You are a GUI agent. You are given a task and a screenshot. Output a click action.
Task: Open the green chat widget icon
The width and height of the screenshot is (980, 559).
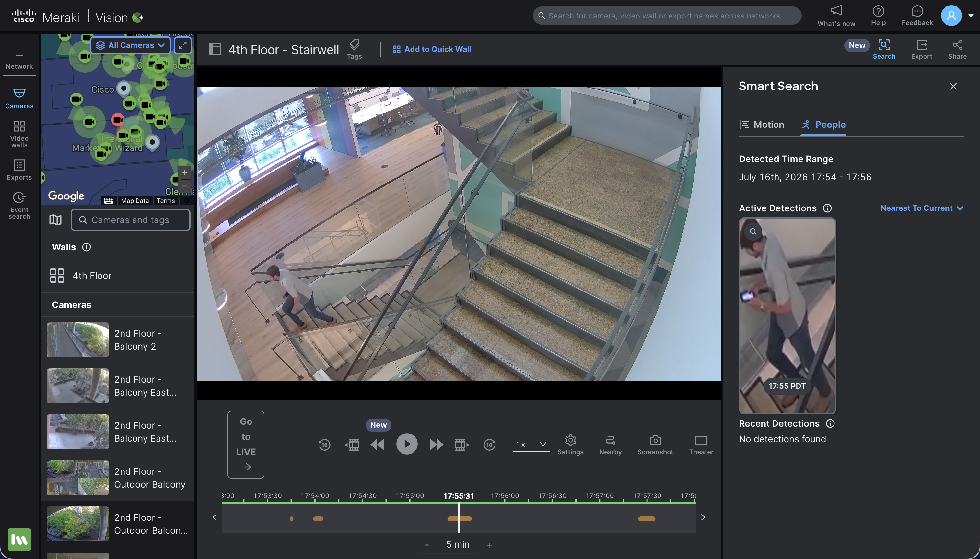click(x=19, y=540)
